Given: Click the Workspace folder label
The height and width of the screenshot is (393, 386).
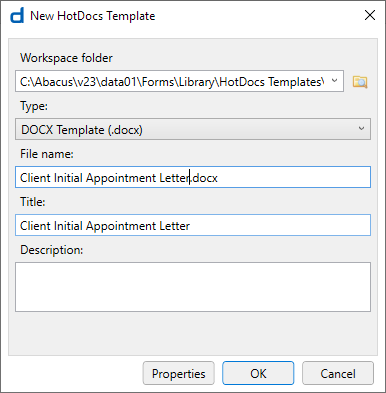Looking at the screenshot, I should point(66,58).
